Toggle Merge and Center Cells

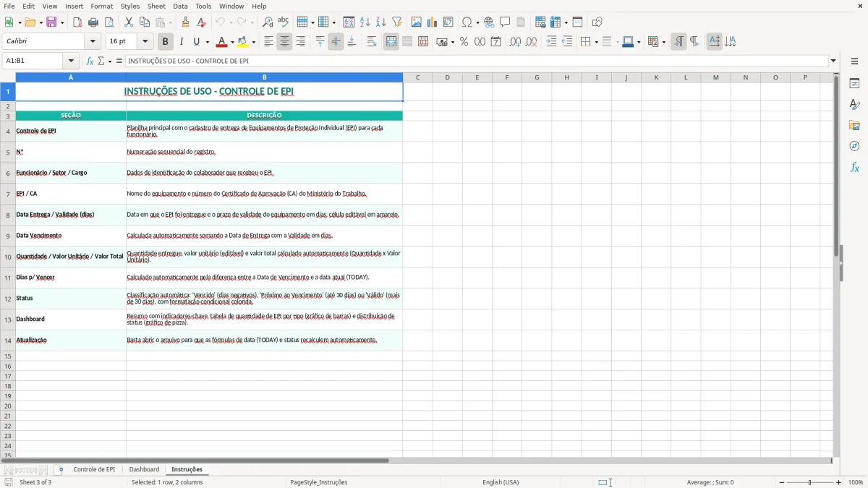(x=391, y=42)
